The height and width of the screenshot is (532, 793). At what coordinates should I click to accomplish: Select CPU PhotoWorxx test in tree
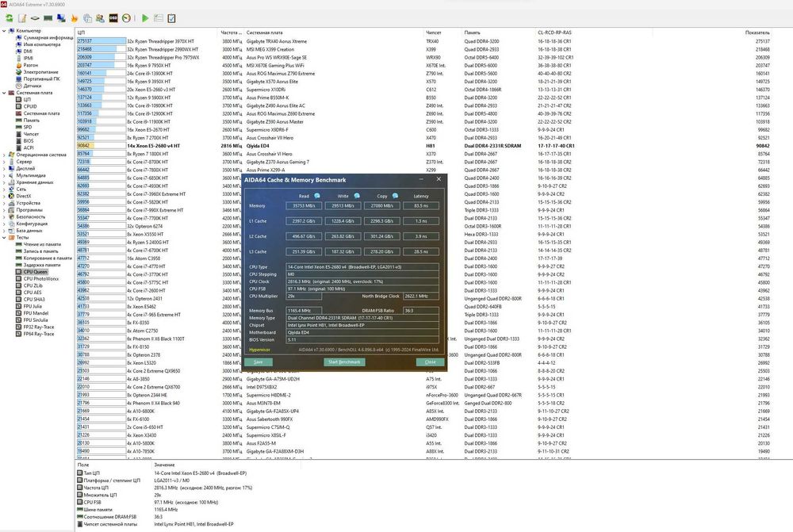(x=40, y=278)
